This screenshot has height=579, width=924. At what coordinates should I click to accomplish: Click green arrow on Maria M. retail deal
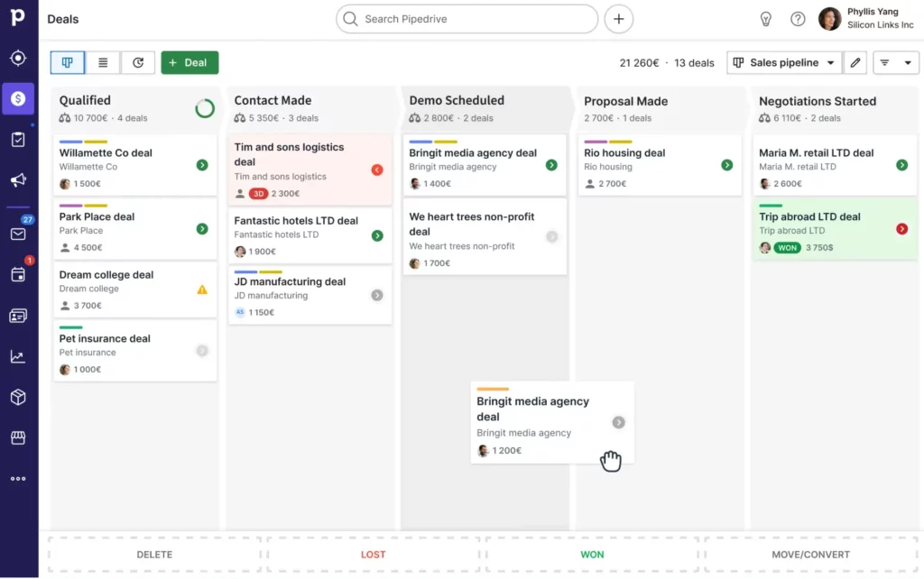[x=901, y=165]
